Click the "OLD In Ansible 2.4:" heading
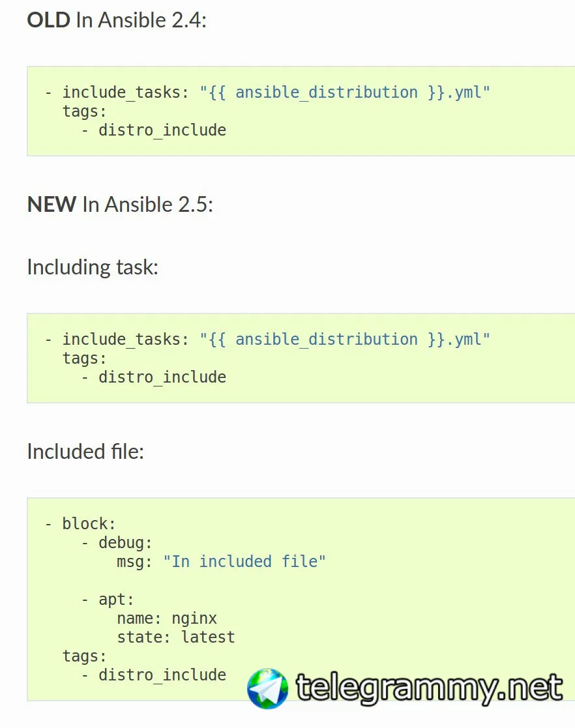The height and width of the screenshot is (728, 575). 116,20
